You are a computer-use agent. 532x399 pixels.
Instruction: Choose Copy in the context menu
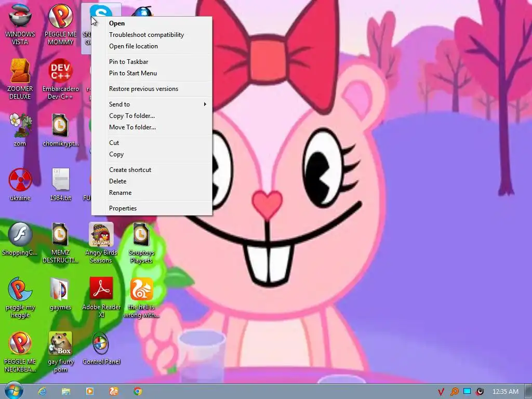pos(152,154)
